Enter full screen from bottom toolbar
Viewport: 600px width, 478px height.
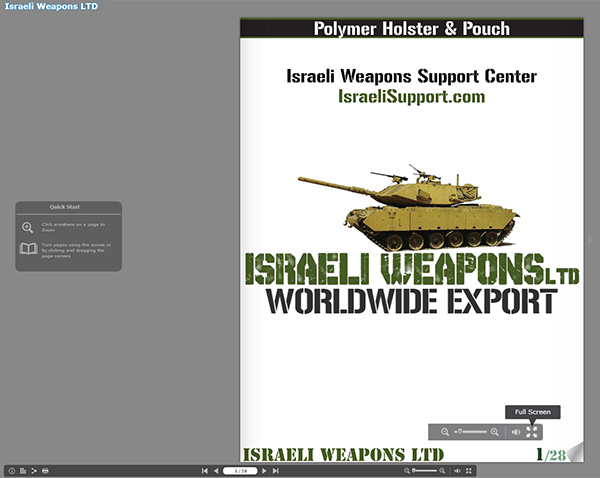[469, 471]
